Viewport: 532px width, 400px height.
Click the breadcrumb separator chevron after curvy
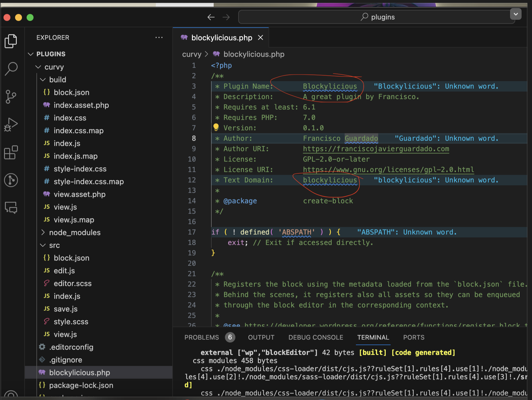206,54
